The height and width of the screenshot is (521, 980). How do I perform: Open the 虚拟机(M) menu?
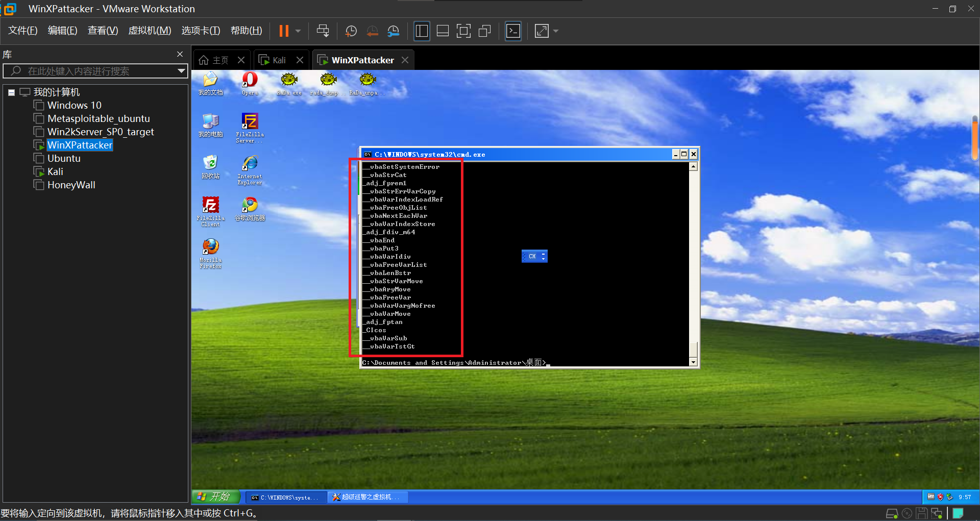[150, 31]
